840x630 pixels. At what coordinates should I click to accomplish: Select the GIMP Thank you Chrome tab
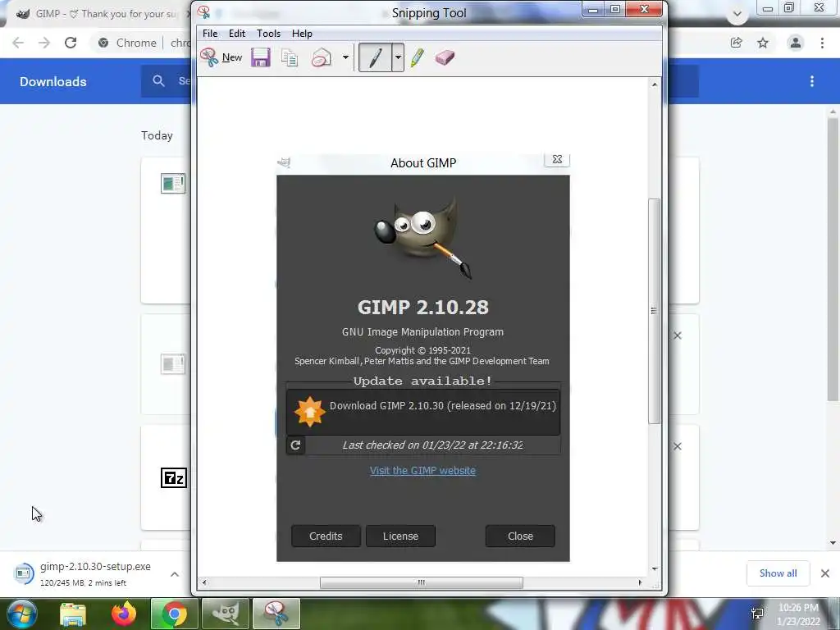click(102, 14)
